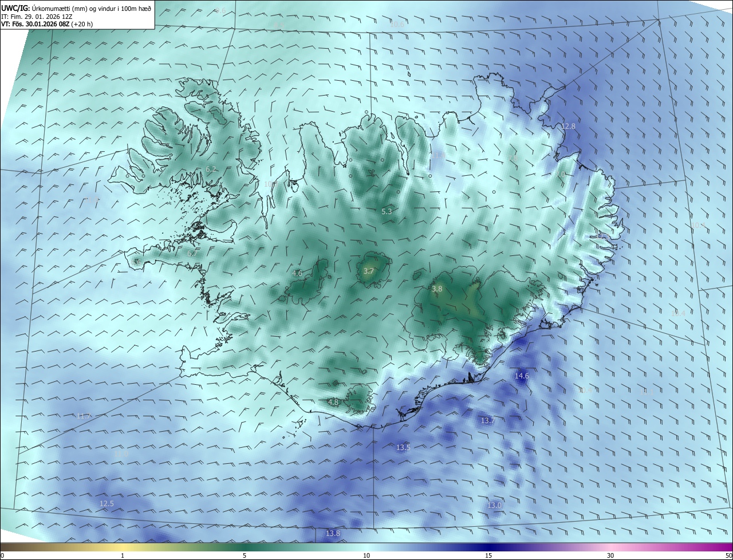Select the 30 tick on the color scale
733x560 pixels.
610,555
